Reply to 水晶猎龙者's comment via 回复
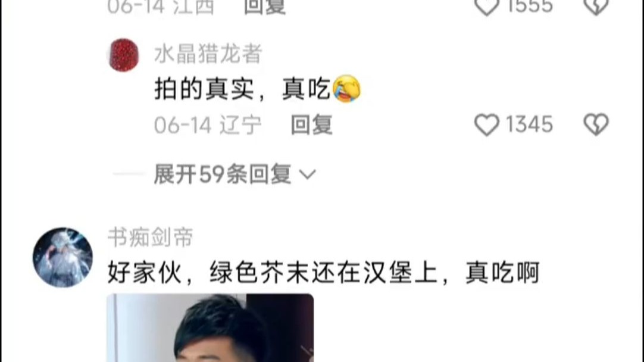Viewport: 644px width, 362px height. 311,125
